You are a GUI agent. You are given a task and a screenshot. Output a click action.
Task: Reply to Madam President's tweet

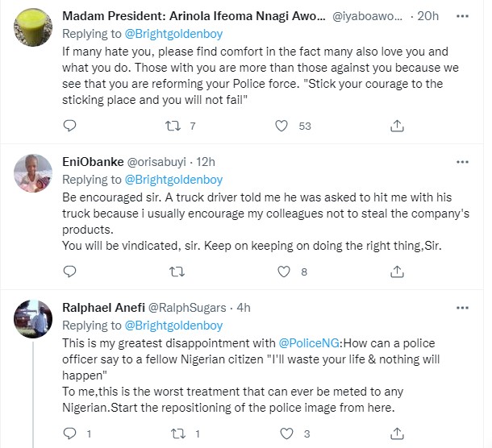(x=69, y=126)
